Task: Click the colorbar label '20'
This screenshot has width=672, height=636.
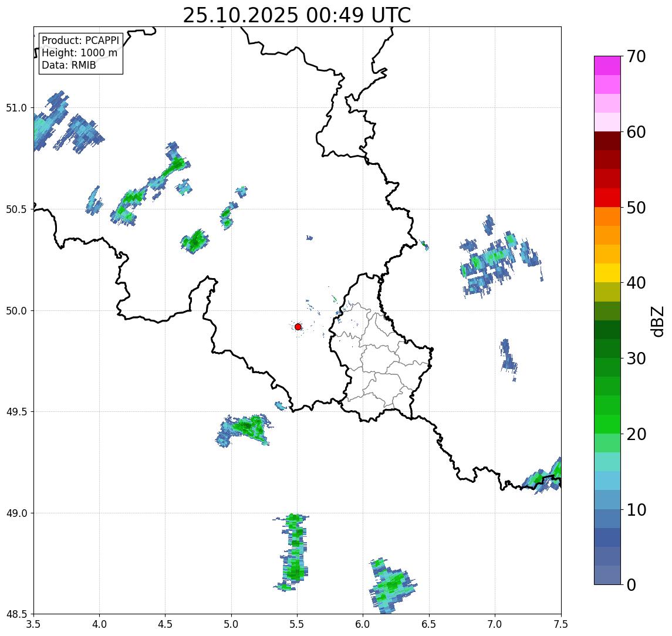Action: [x=636, y=434]
